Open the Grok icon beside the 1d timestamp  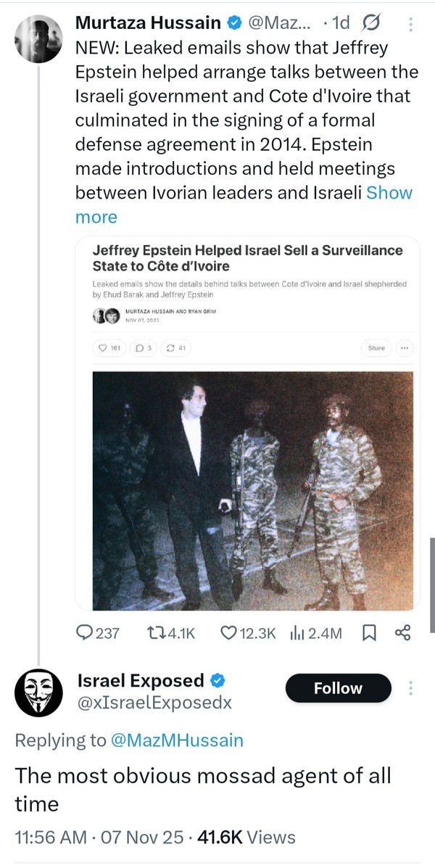[x=371, y=24]
